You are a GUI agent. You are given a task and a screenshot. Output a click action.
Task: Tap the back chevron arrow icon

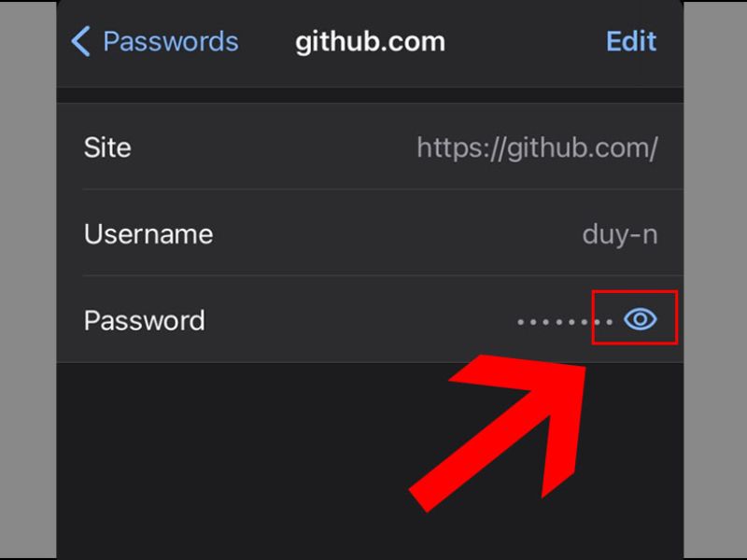coord(80,41)
